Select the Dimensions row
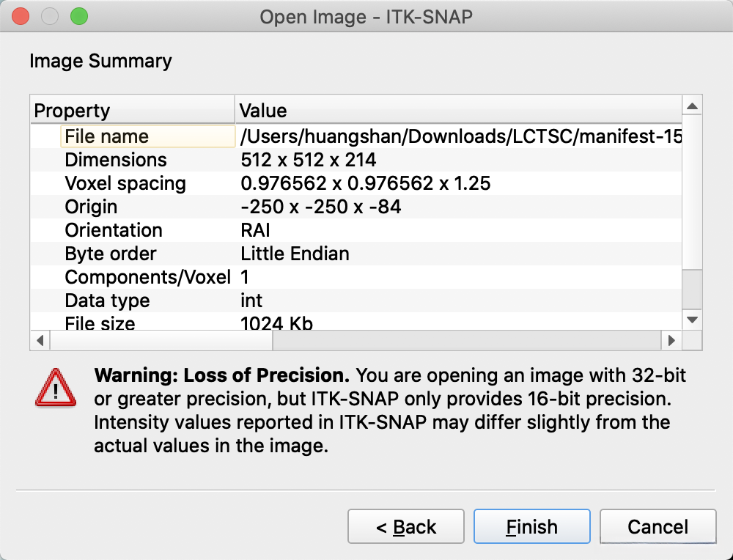The width and height of the screenshot is (733, 560). pos(116,160)
